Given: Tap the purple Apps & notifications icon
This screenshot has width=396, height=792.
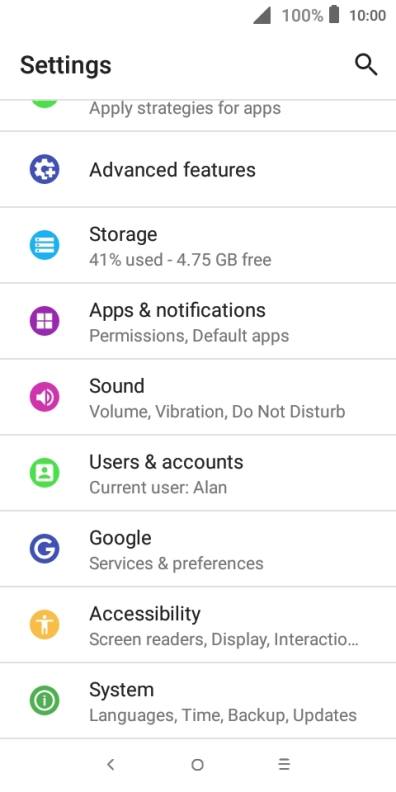Looking at the screenshot, I should pos(44,321).
